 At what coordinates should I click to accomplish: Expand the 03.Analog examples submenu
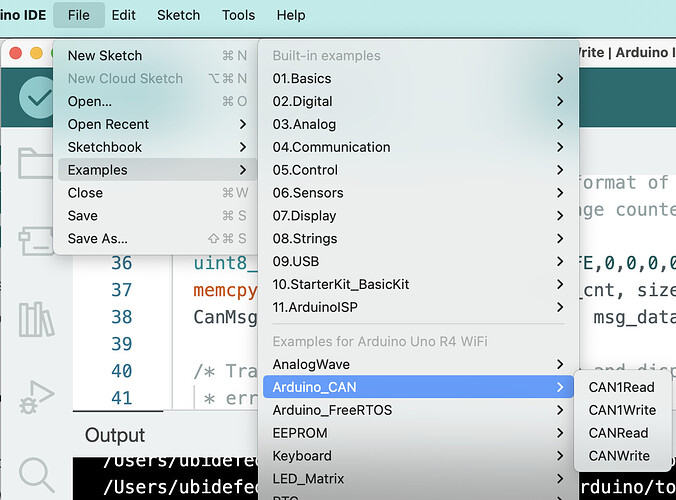[418, 124]
